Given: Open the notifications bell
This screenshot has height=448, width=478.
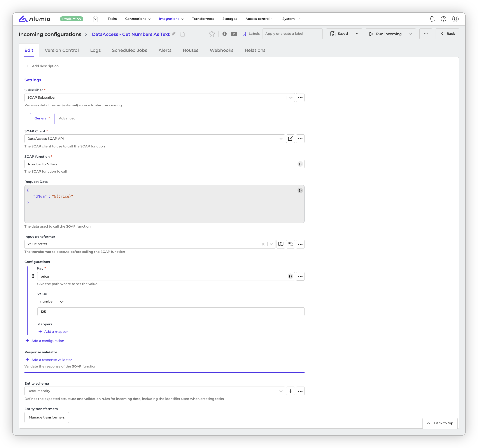Looking at the screenshot, I should 432,19.
